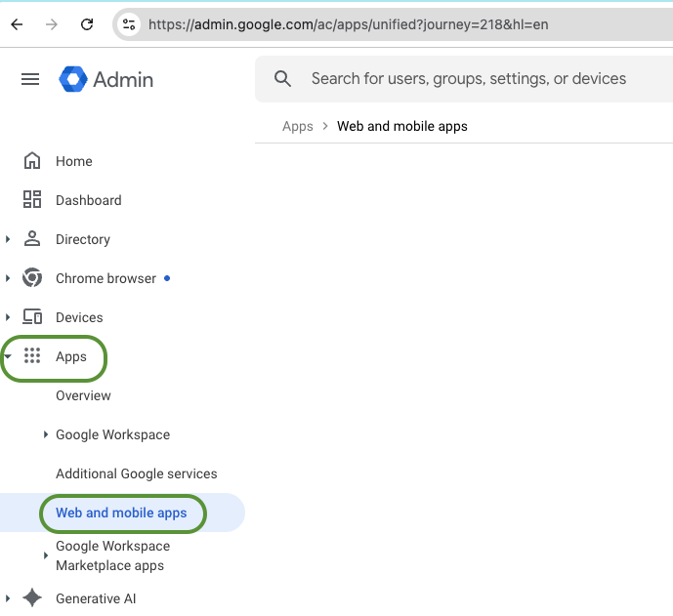
Task: Open the Google Admin logo
Action: [x=106, y=79]
